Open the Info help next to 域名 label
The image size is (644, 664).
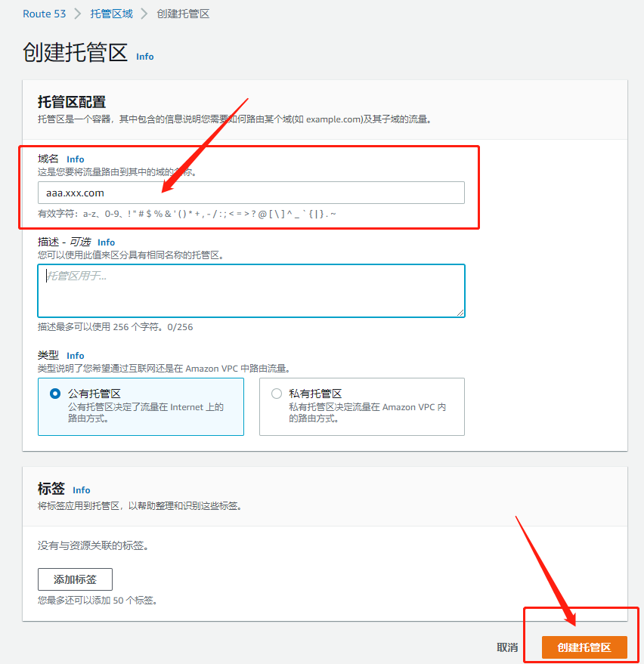(x=75, y=159)
